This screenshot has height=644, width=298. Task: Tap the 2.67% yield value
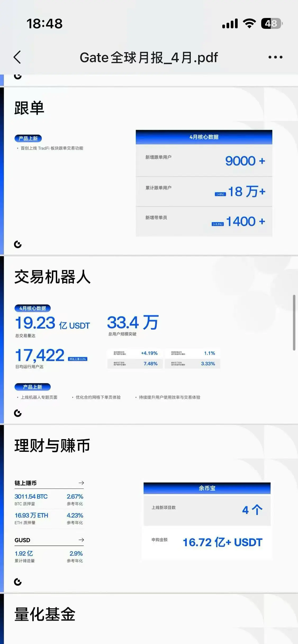tap(75, 496)
